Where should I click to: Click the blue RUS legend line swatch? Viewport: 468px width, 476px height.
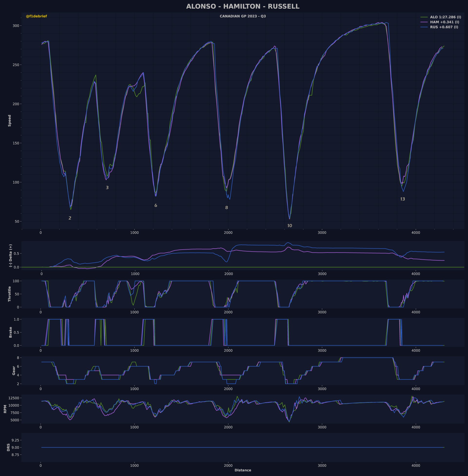click(424, 27)
